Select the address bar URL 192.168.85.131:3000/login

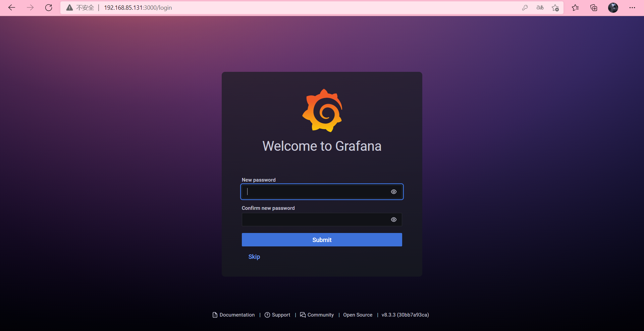point(138,8)
